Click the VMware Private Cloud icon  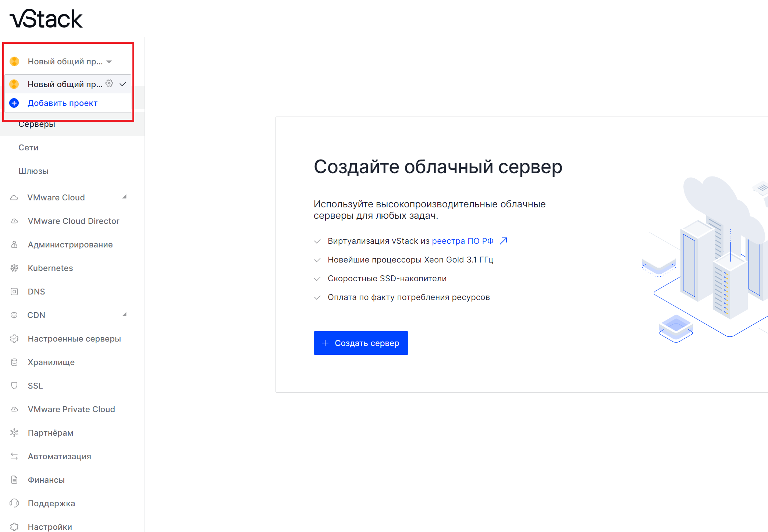pyautogui.click(x=14, y=409)
